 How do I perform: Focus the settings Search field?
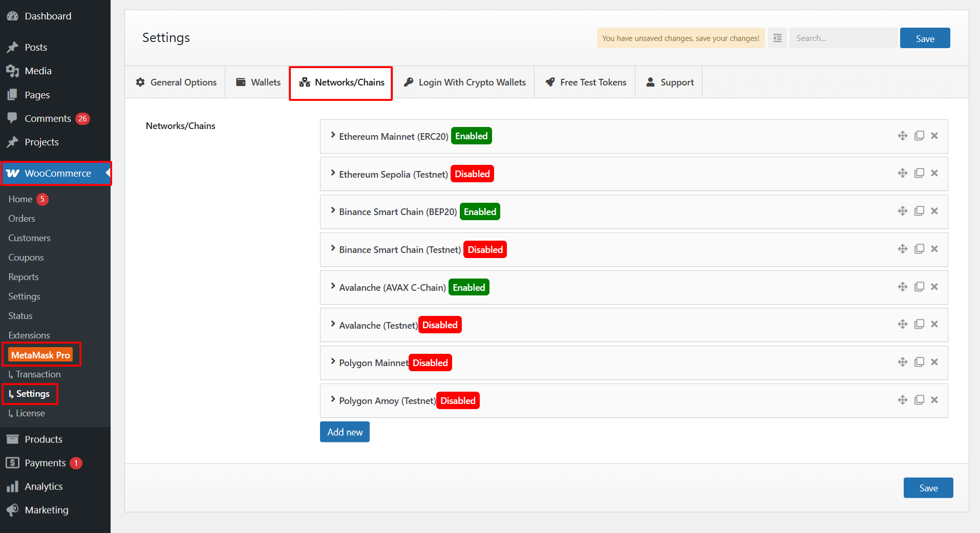[843, 38]
